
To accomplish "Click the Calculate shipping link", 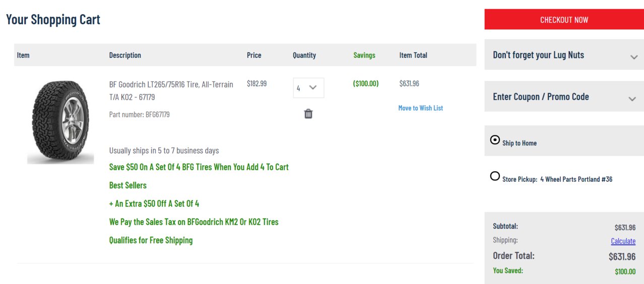I will tap(623, 241).
